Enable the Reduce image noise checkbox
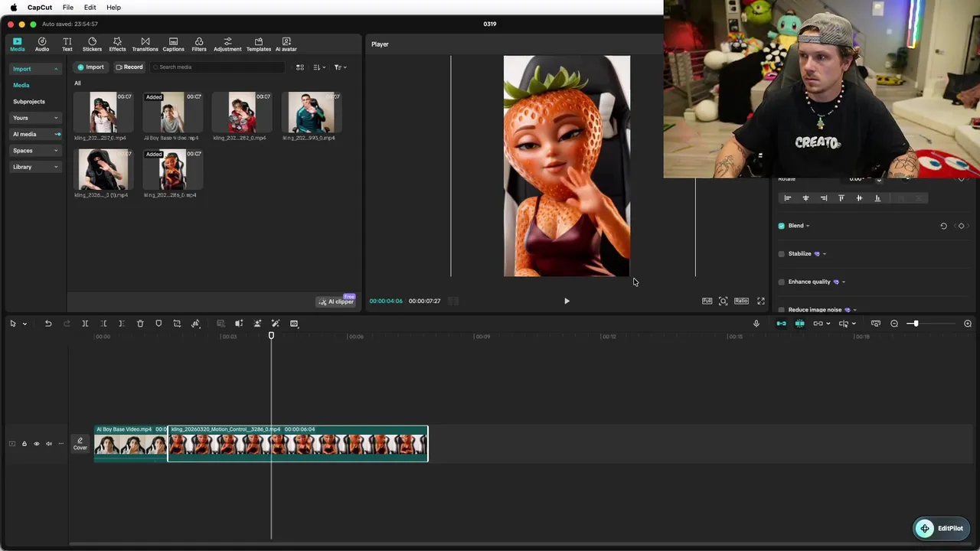Image resolution: width=980 pixels, height=551 pixels. click(782, 310)
